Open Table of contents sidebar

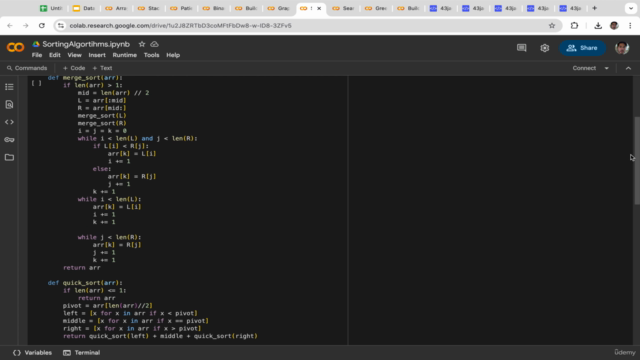pyautogui.click(x=9, y=87)
